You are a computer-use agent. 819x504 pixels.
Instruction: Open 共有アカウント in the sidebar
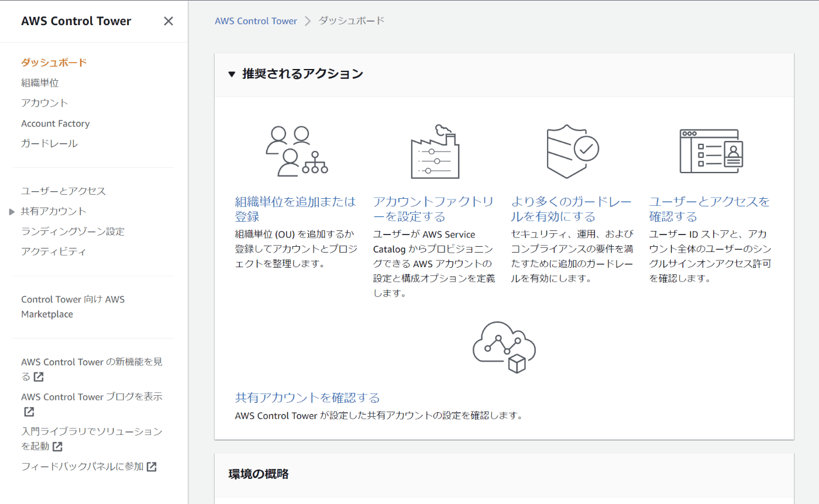click(x=54, y=211)
